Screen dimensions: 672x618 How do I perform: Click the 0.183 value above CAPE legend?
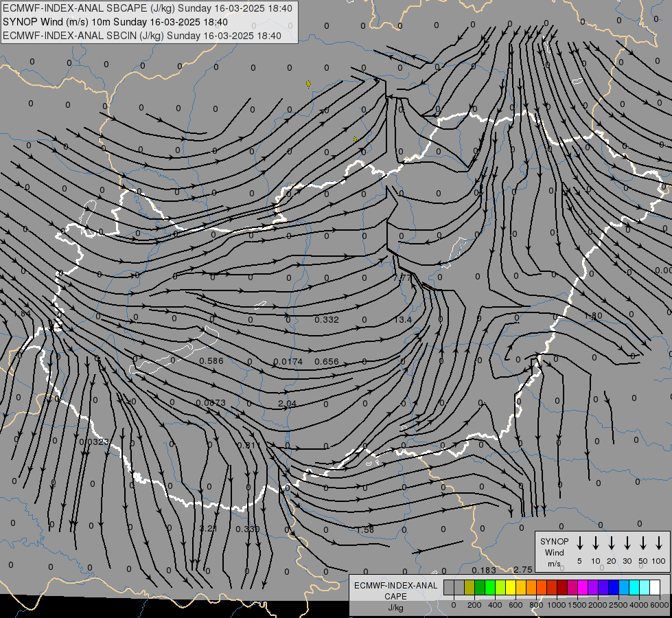tap(484, 570)
